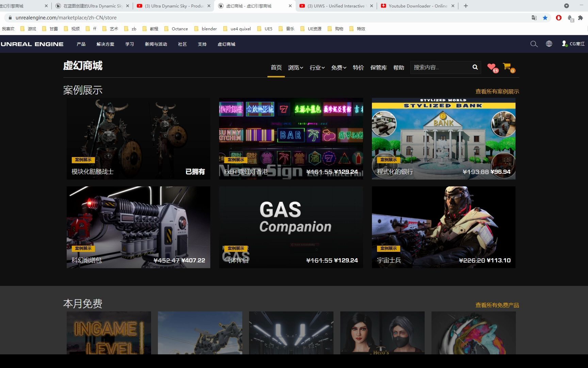Open the 社区 top menu
Screen dimensions: 588x368
pos(182,44)
